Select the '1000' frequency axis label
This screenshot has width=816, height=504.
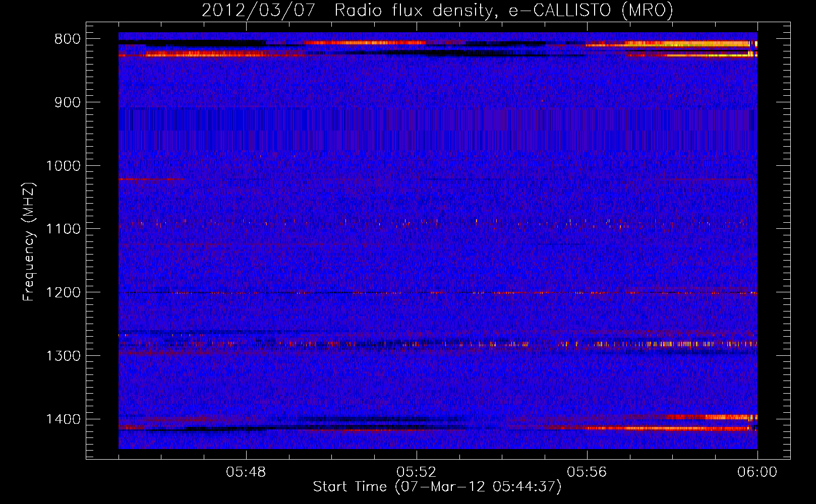[64, 166]
